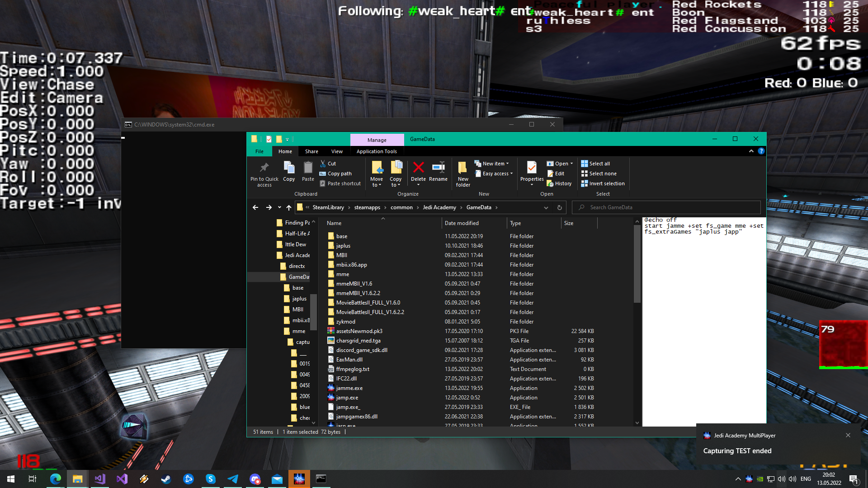Open Microsoft Edge from the taskbar
868x488 pixels.
[x=55, y=479]
